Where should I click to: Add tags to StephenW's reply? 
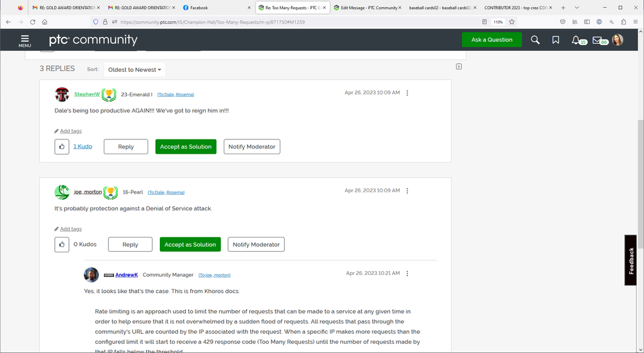coord(71,131)
